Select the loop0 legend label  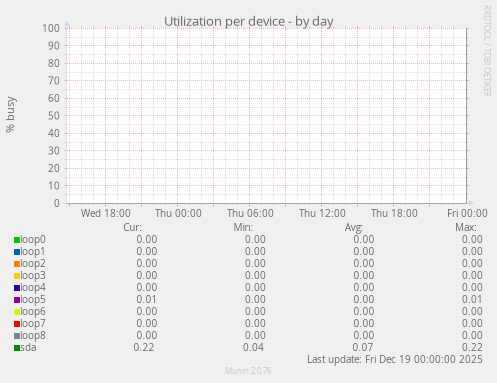coord(33,240)
